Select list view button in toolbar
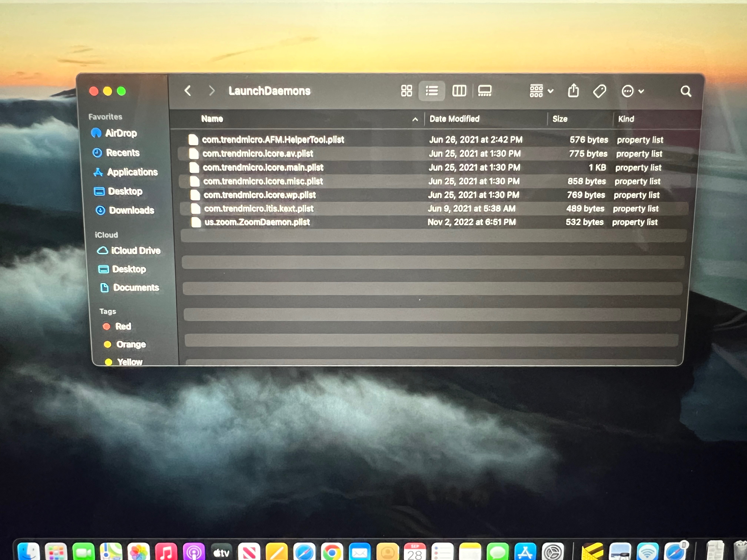 click(432, 91)
